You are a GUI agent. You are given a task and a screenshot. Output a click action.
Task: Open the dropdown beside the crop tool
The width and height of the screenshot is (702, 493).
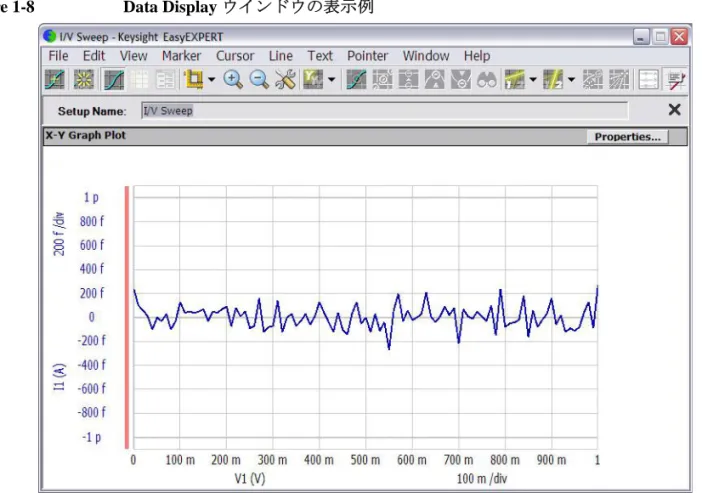coord(211,80)
